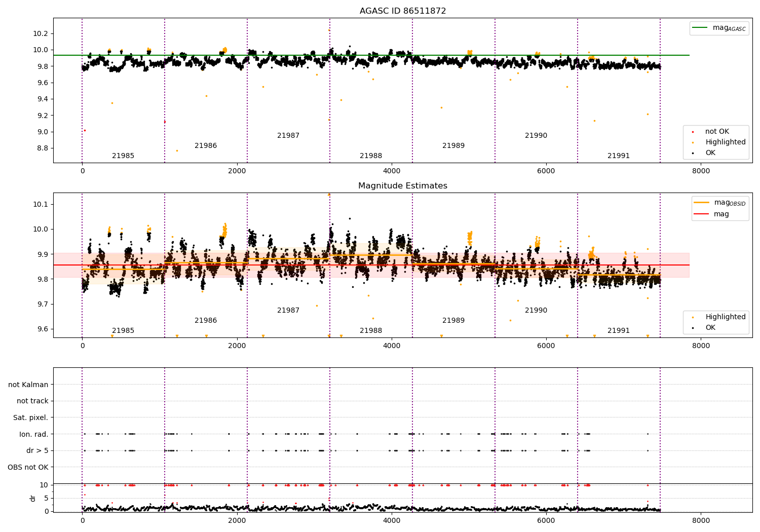
Task: Click the 5 tick on dr axis
Action: click(46, 499)
